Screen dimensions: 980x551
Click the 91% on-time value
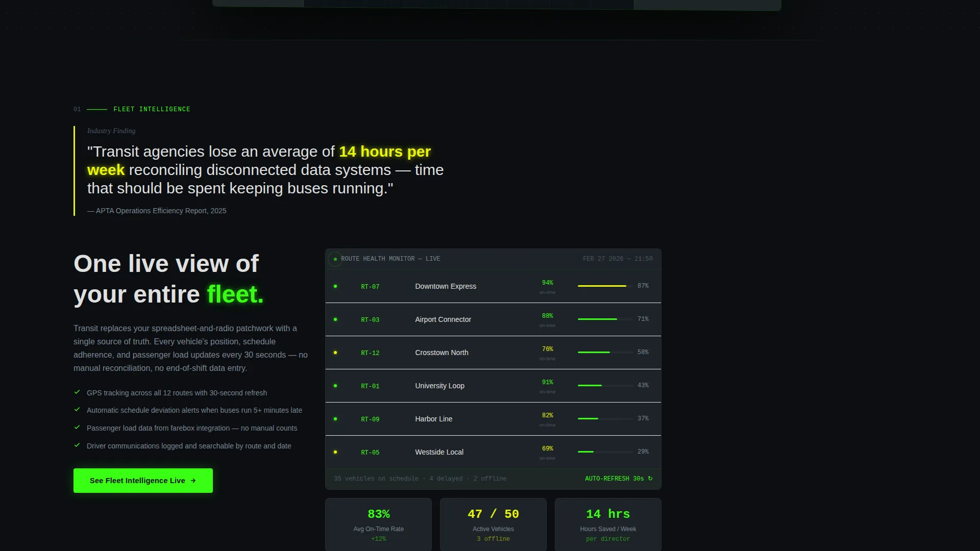tap(548, 382)
